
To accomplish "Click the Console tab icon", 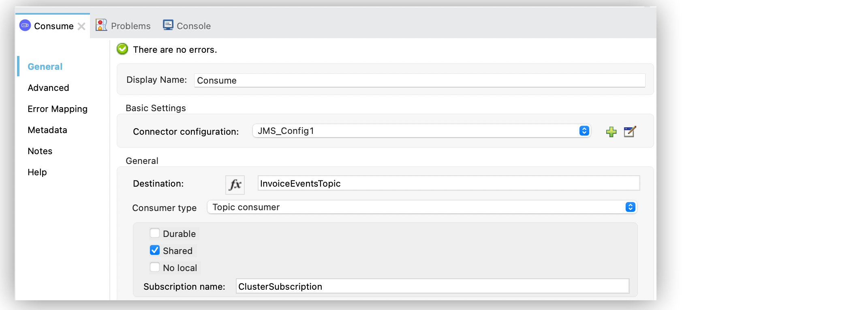I will point(168,24).
